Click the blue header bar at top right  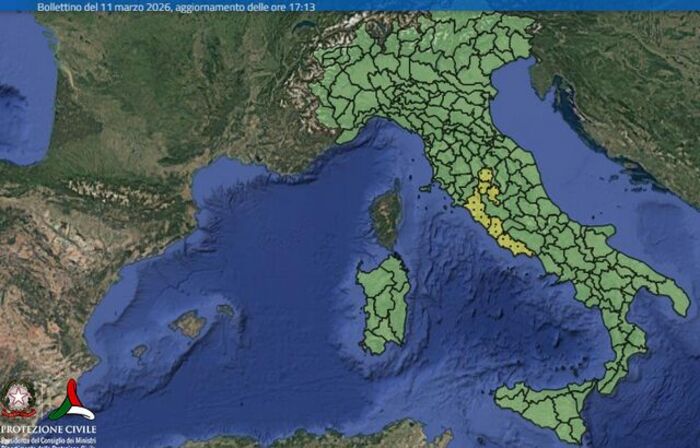[600, 5]
